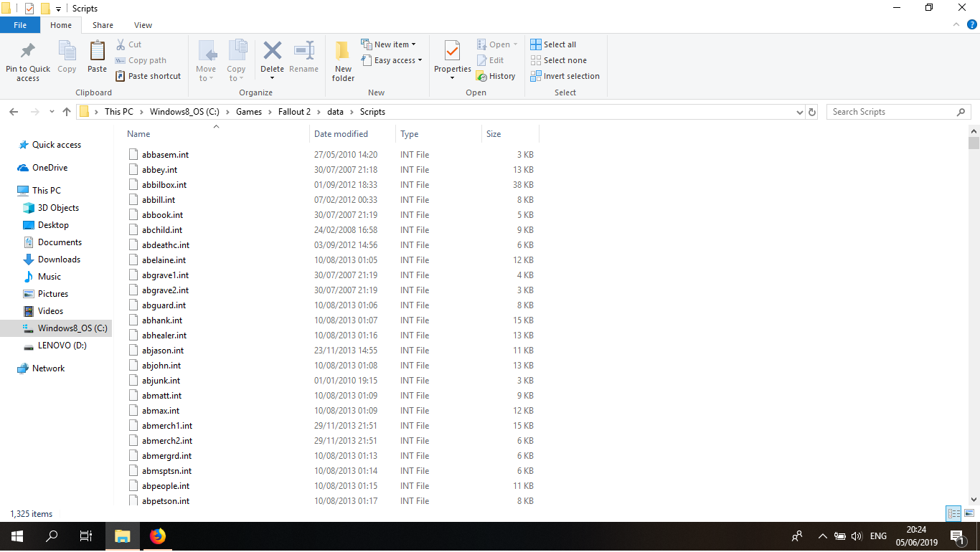Select LENOVO (D:) drive
Screen dimensions: 980x552
tap(62, 346)
